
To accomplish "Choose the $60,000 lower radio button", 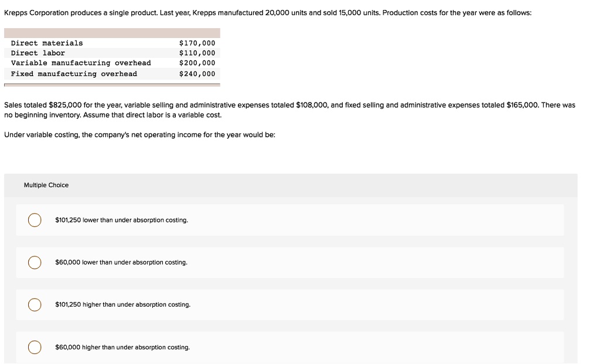I will point(35,262).
